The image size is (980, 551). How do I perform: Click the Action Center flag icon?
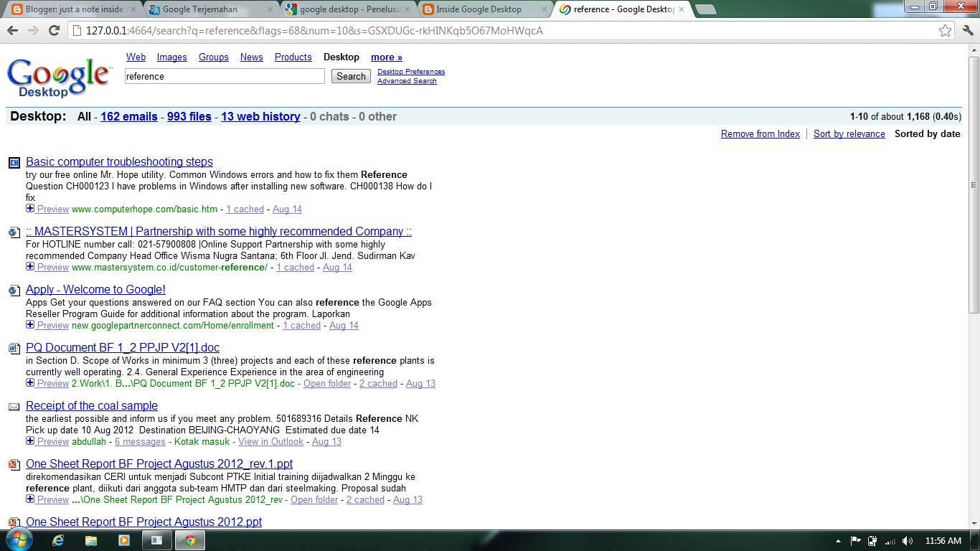click(855, 541)
